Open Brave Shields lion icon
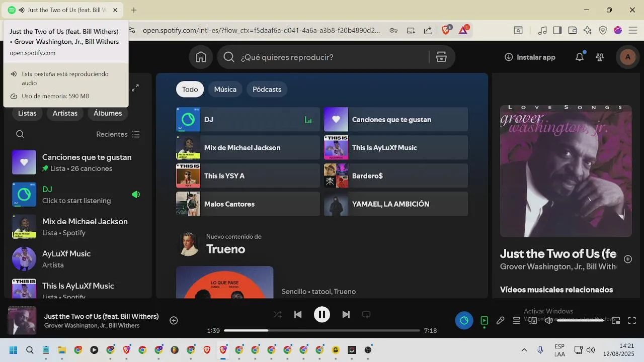Screen dimensions: 644x362 (x=446, y=30)
